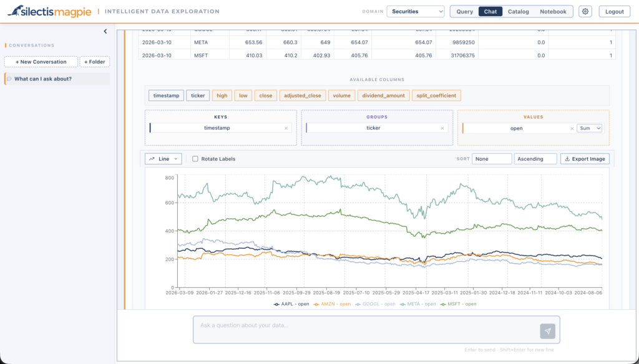The height and width of the screenshot is (364, 639).
Task: Select the dividend_amount column chip
Action: [384, 96]
